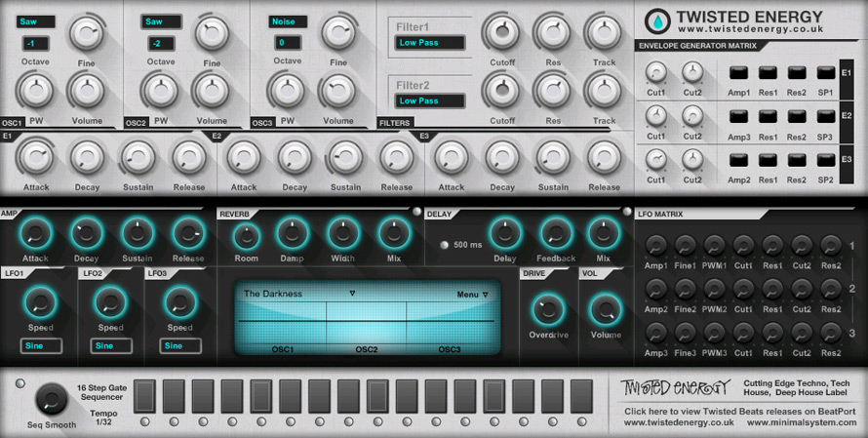Click the Twisted Energy droplet logo
Image resolution: width=868 pixels, height=438 pixels.
tap(658, 20)
